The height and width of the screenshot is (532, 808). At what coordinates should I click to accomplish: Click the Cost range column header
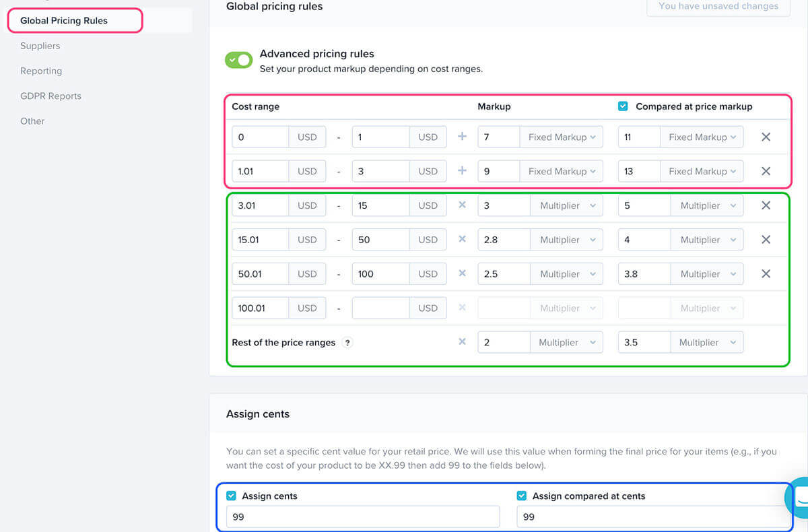(x=256, y=106)
